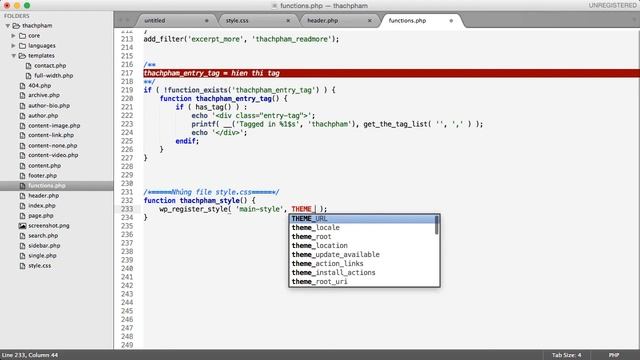This screenshot has width=640, height=360.
Task: Open screenshot.png in the sidebar
Action: click(x=49, y=226)
